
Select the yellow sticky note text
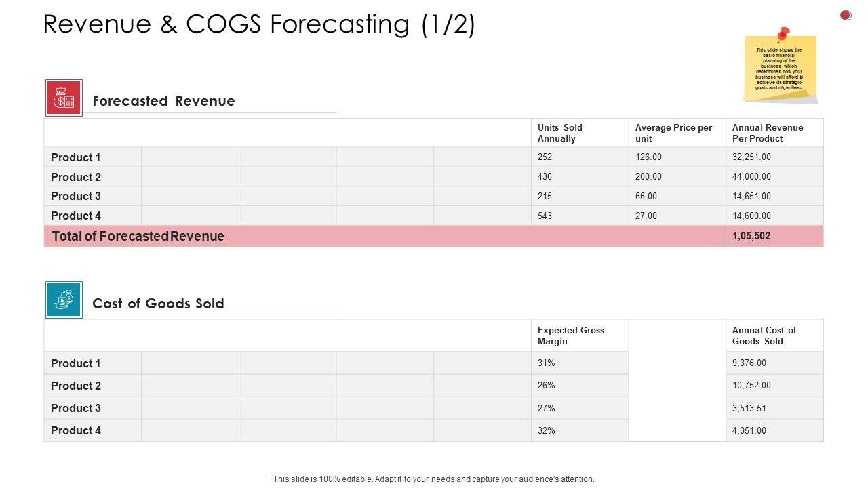pos(780,69)
